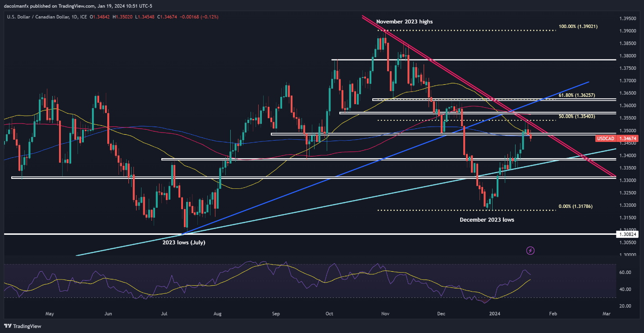Image resolution: width=644 pixels, height=333 pixels.
Task: Click the Jul label on time axis
Action: tap(164, 314)
